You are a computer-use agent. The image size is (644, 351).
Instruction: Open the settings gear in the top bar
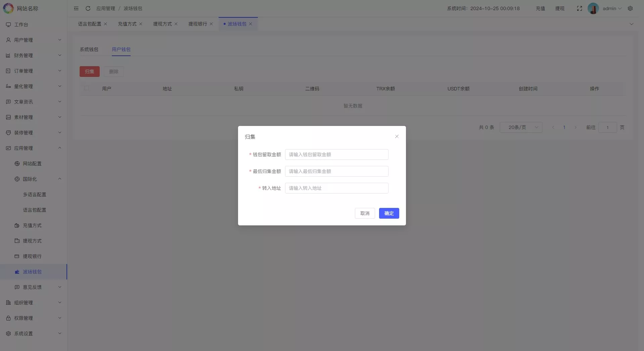(x=630, y=8)
